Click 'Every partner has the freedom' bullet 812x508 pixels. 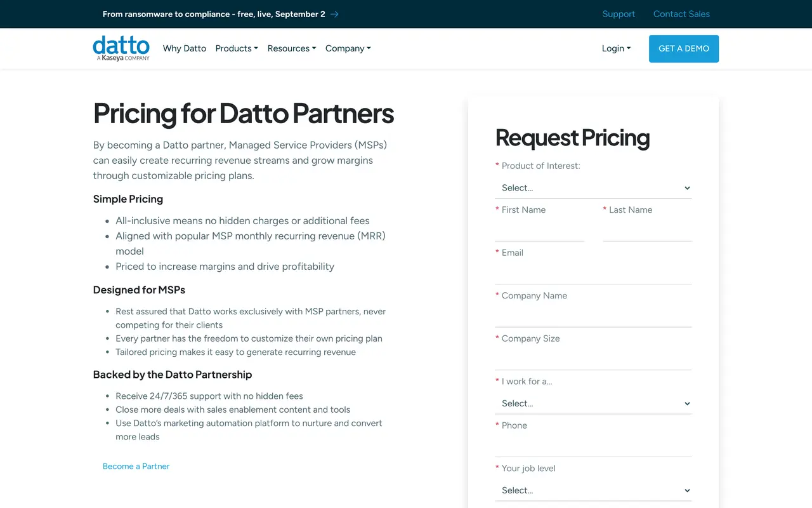click(249, 338)
